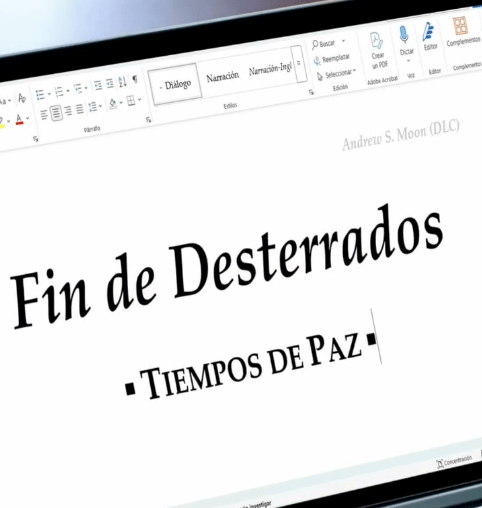Open highlight color dropdown arrow
Viewport: 482px width, 508px height.
click(9, 121)
